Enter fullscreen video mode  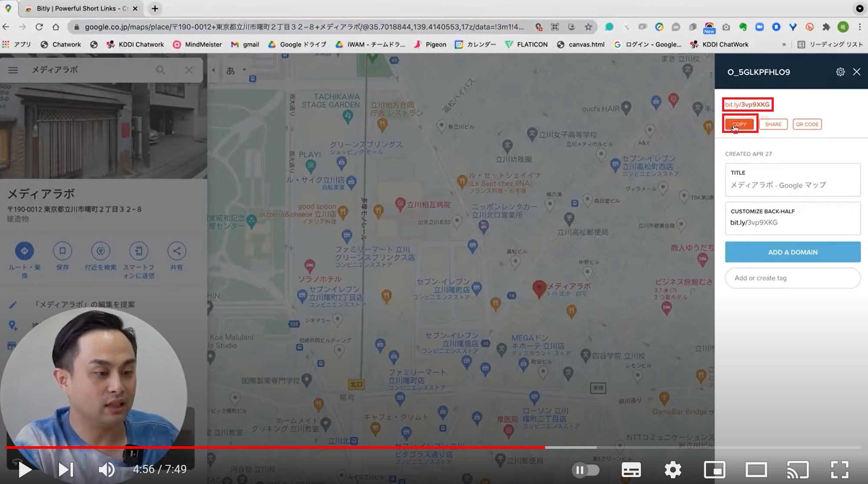(839, 470)
